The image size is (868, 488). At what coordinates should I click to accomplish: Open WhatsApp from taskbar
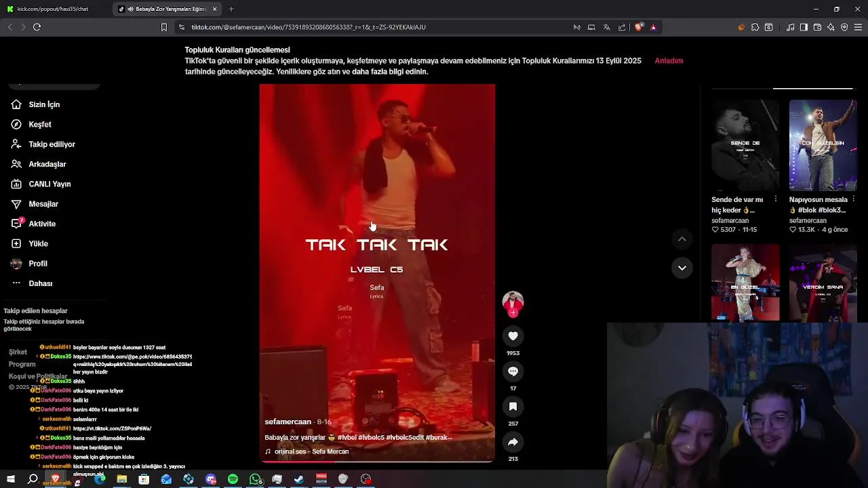255,479
